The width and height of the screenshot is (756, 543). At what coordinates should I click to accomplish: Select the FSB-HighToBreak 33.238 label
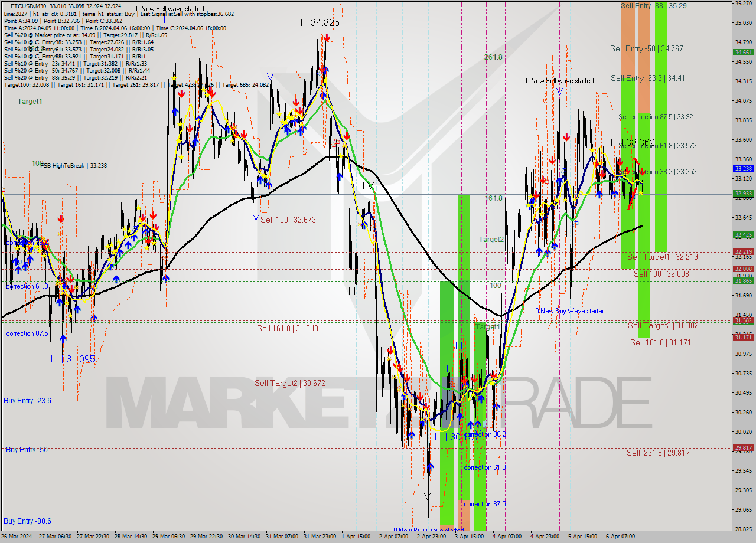[x=74, y=166]
